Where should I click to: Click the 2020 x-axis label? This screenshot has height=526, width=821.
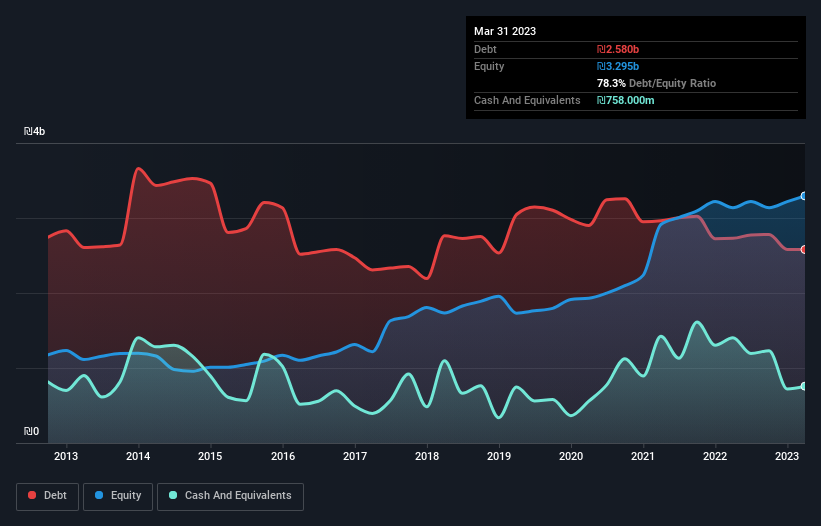coord(571,456)
